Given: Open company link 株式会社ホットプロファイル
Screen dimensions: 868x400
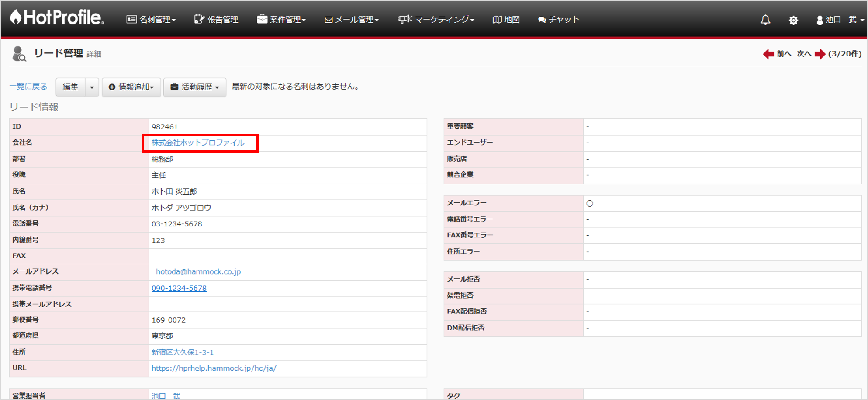Looking at the screenshot, I should [x=198, y=143].
